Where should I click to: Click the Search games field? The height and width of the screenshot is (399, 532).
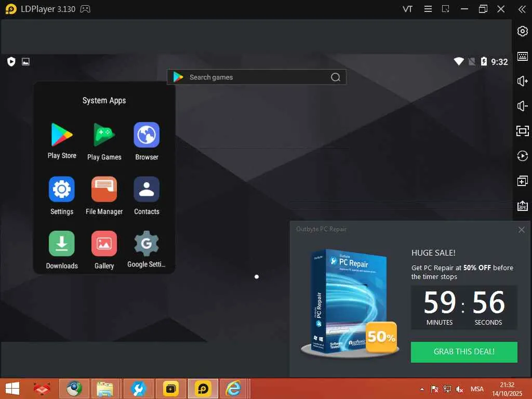point(257,77)
